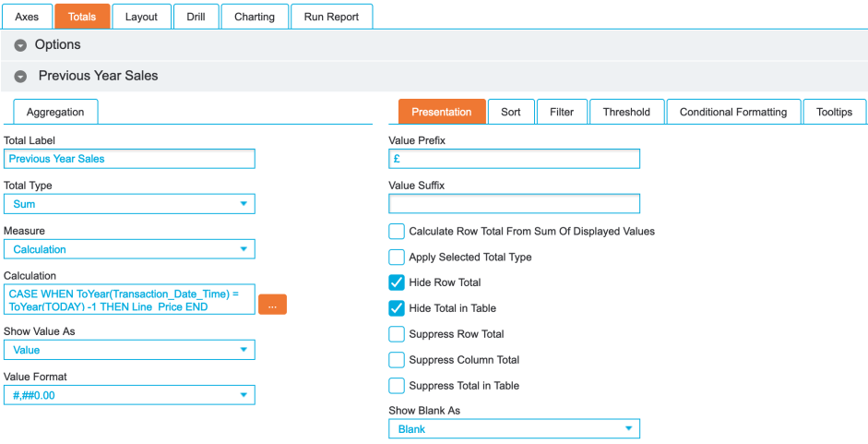Click the Run Report tab

tap(331, 17)
